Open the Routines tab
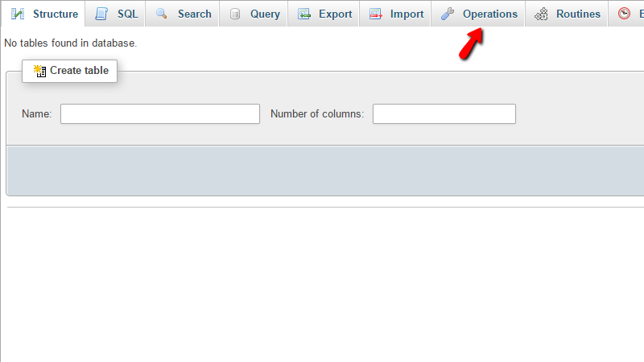This screenshot has width=644, height=362. pos(567,14)
